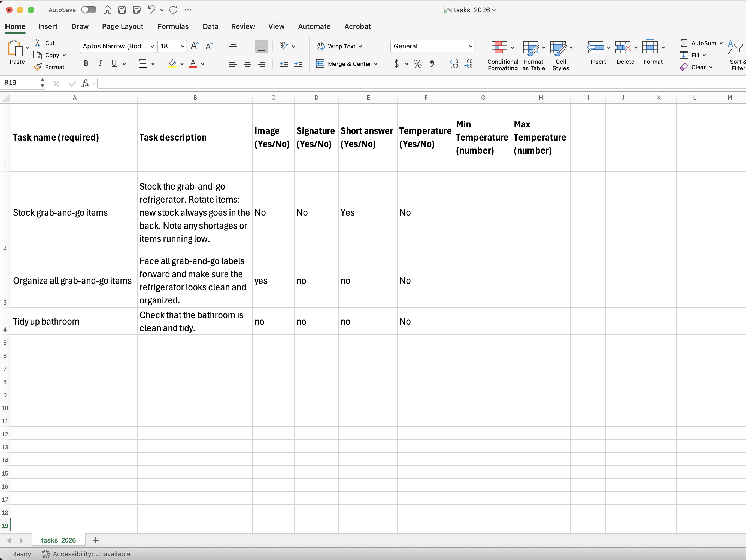Add a new worksheet tab
This screenshot has width=746, height=560.
[x=96, y=540]
